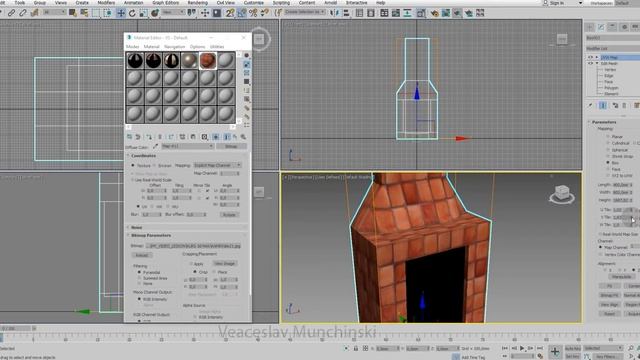Enable Real-World Map Size checkbox
The image size is (640, 360).
(x=600, y=234)
